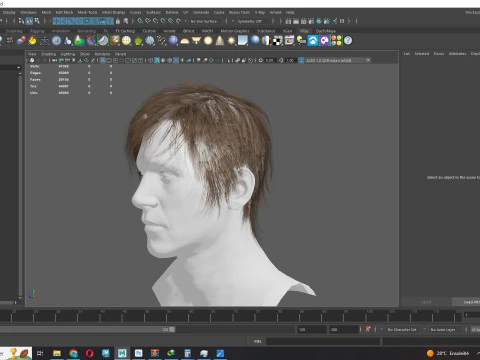
Task: Open the Edit Mesh menu
Action: (64, 12)
